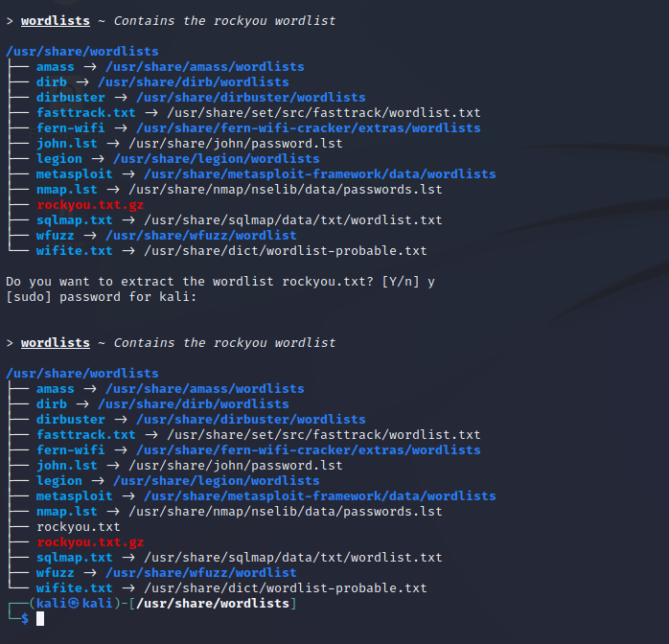This screenshot has height=644, width=669.
Task: Click /usr/share/dirbuster/wordlists target in first tree
Action: (251, 98)
